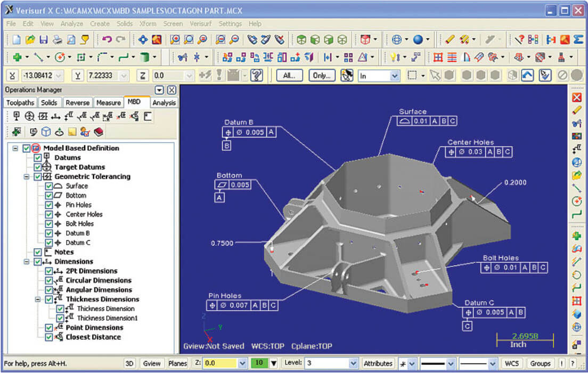
Task: Click datum flag icon in MBD toolbar
Action: (16, 116)
